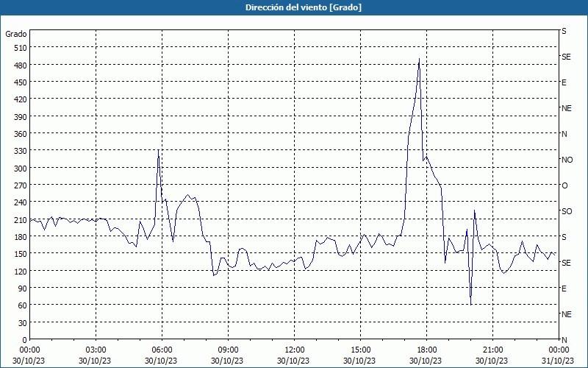Select the 240 degree axis label

click(x=21, y=203)
